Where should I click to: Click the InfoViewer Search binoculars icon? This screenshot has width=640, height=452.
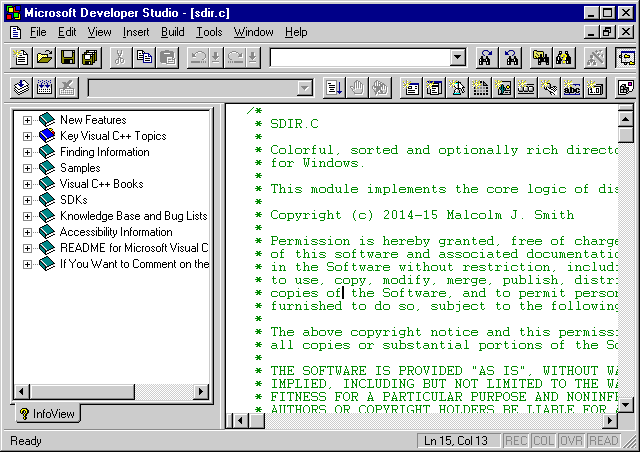[x=564, y=58]
